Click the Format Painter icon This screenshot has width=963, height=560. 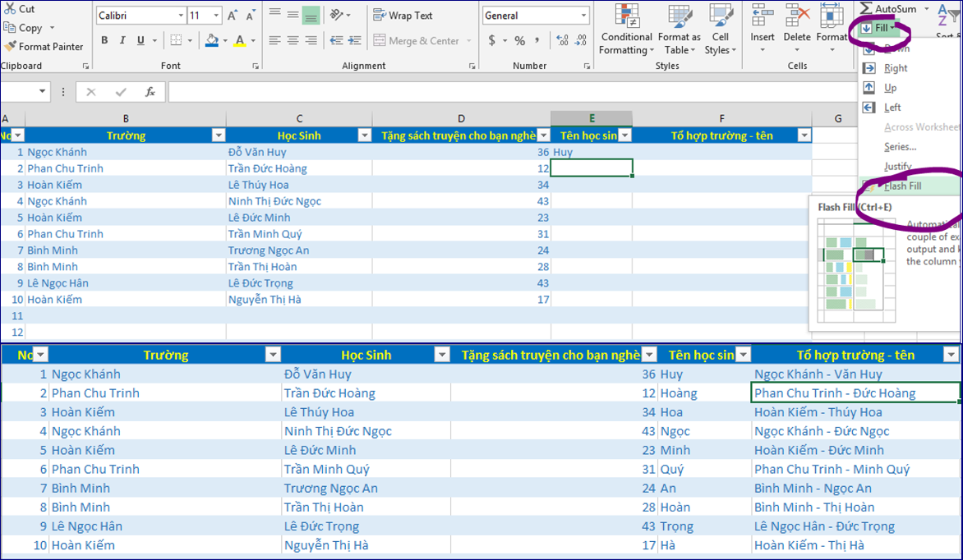click(x=10, y=47)
